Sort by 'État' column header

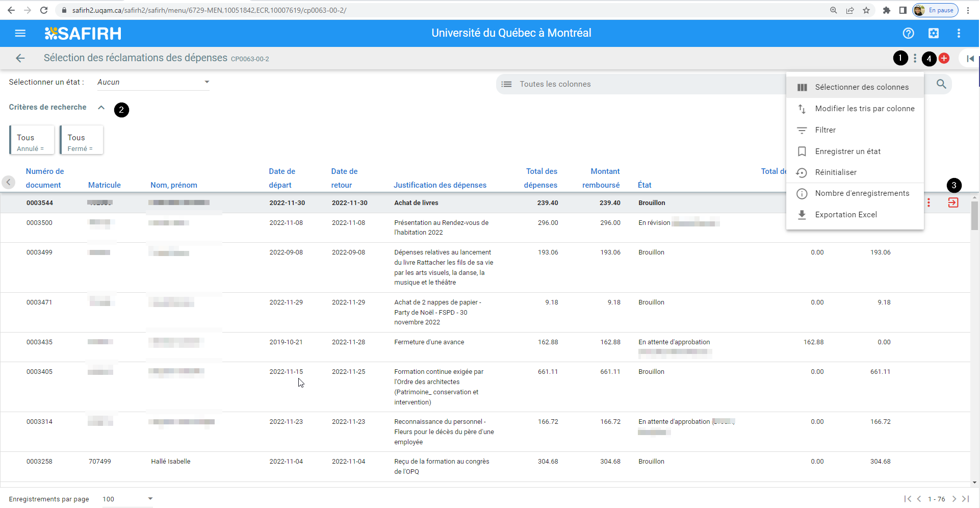pos(644,185)
